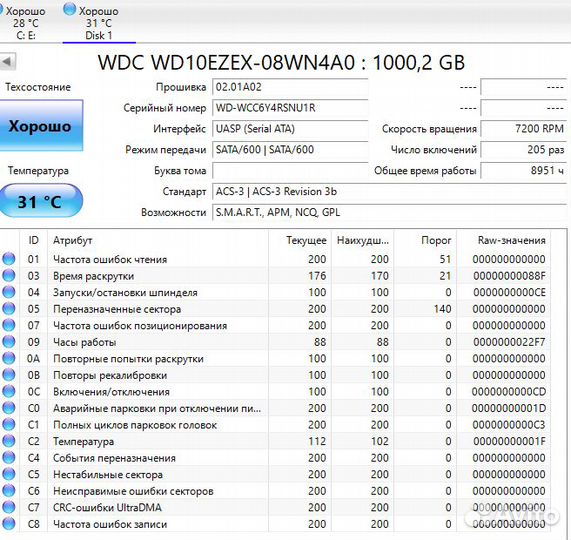This screenshot has height=540, width=571.
Task: Click the previous disk arrow button
Action: pyautogui.click(x=8, y=61)
